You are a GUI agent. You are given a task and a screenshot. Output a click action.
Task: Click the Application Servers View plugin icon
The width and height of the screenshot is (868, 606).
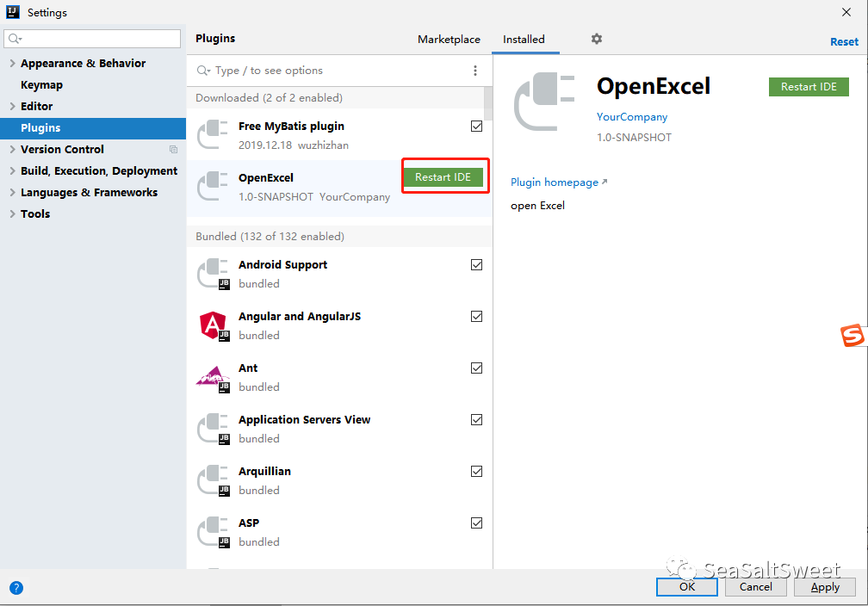[x=214, y=429]
